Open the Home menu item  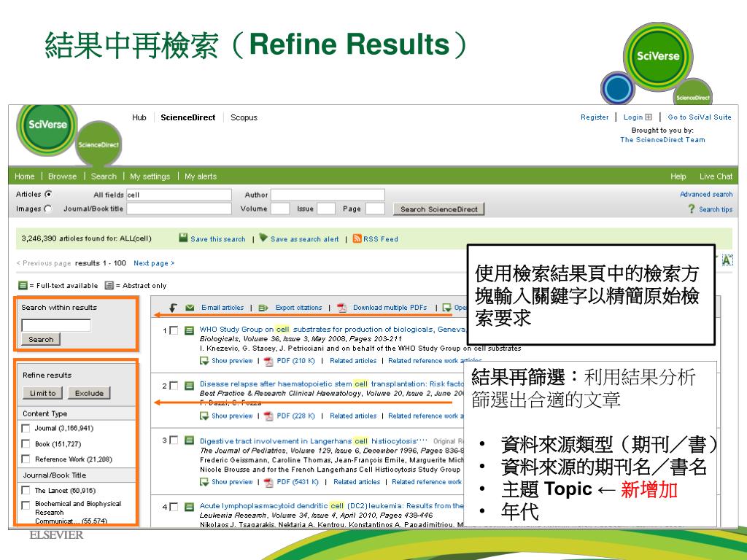(x=24, y=176)
